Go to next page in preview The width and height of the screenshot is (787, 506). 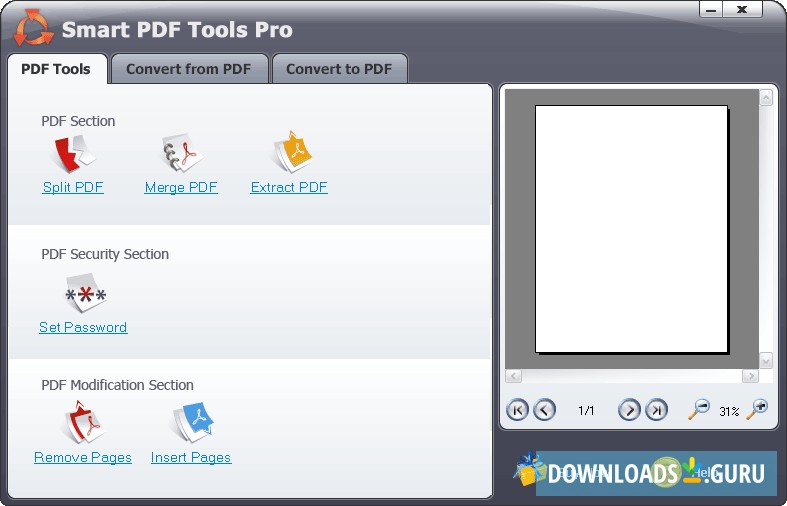click(629, 410)
